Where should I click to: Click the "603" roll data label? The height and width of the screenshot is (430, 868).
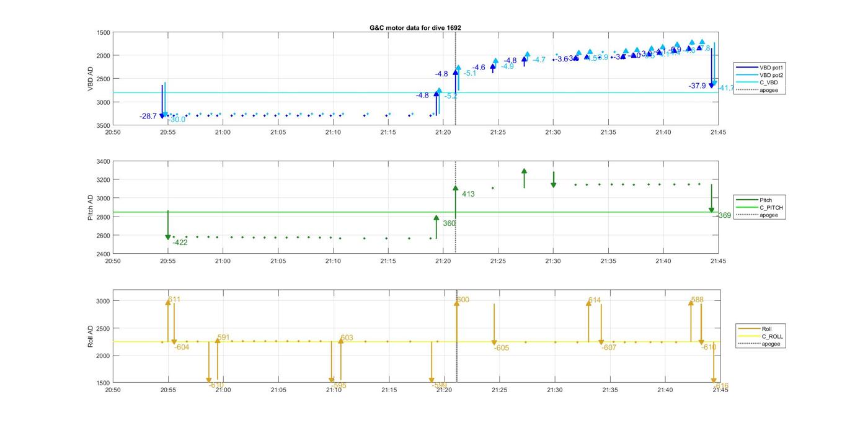tap(347, 338)
